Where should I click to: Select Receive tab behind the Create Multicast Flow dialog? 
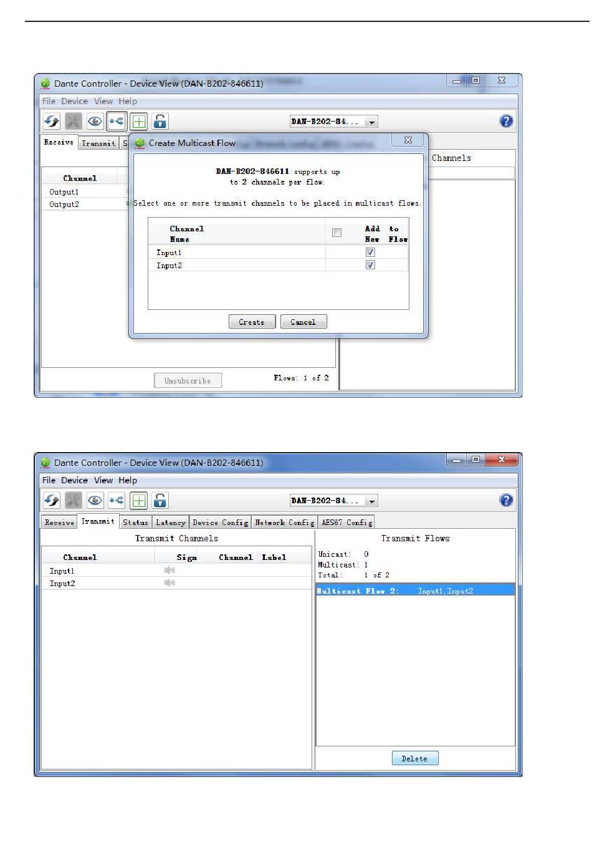coord(59,142)
